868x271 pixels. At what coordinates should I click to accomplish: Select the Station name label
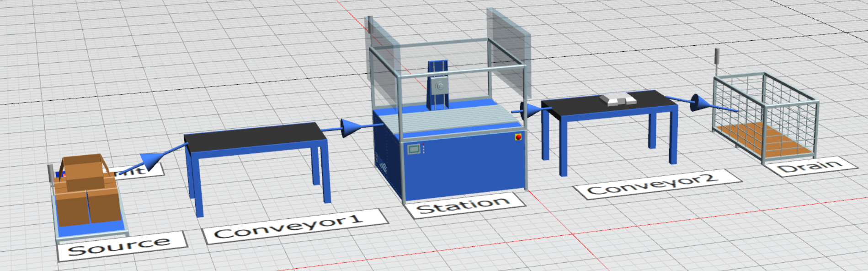point(464,205)
